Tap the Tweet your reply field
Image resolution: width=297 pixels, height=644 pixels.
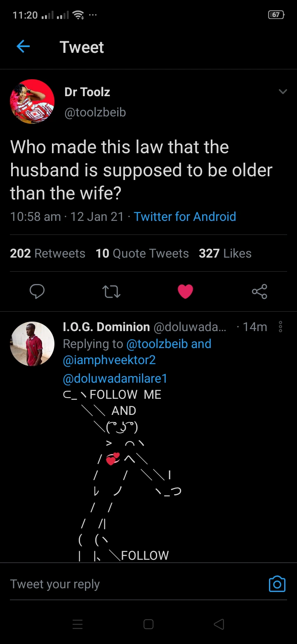pyautogui.click(x=124, y=584)
